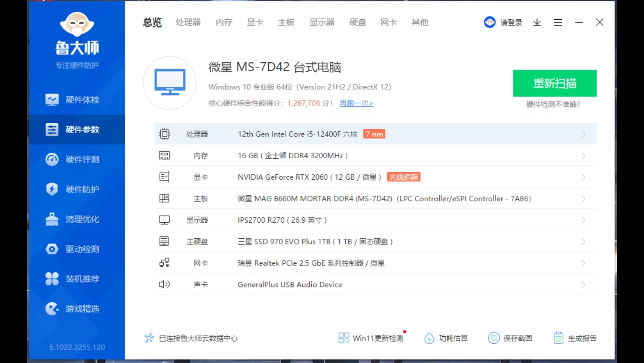Switch to the 内存 tab
The height and width of the screenshot is (363, 644).
pyautogui.click(x=223, y=22)
